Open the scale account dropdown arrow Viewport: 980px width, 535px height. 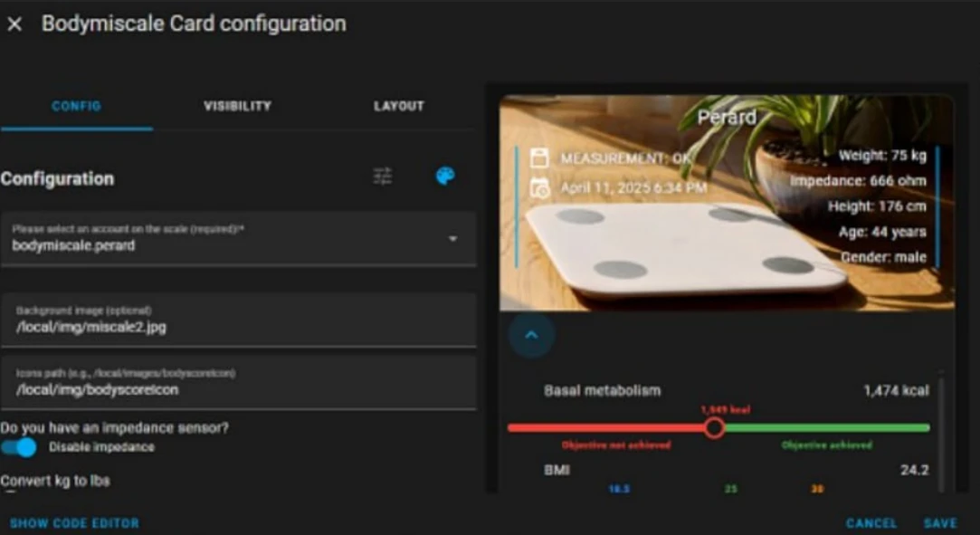coord(453,239)
